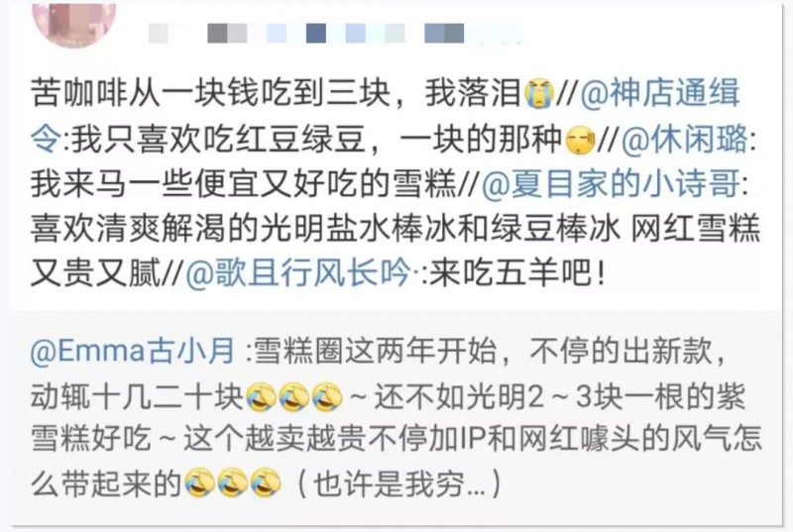This screenshot has width=793, height=532.
Task: Open the grey quoted repost card
Action: pos(396,418)
